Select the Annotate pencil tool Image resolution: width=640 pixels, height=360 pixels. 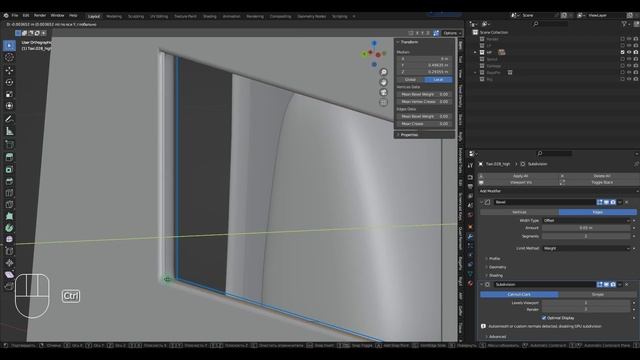[x=9, y=119]
